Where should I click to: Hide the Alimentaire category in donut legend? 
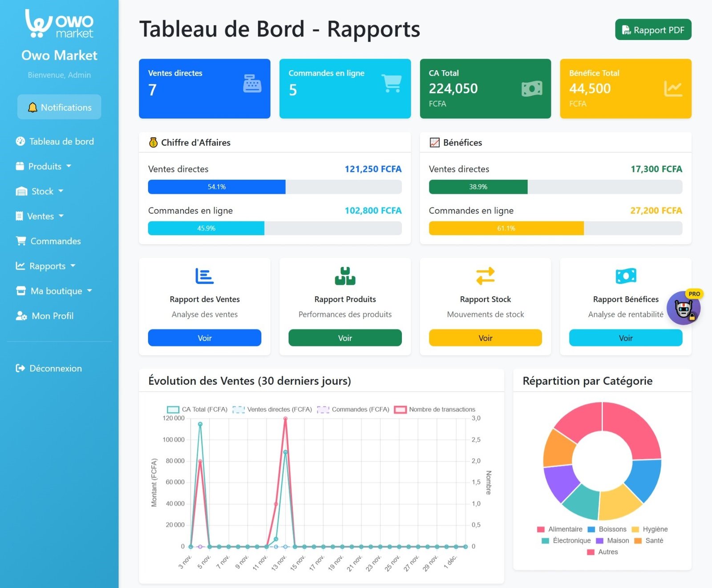560,529
